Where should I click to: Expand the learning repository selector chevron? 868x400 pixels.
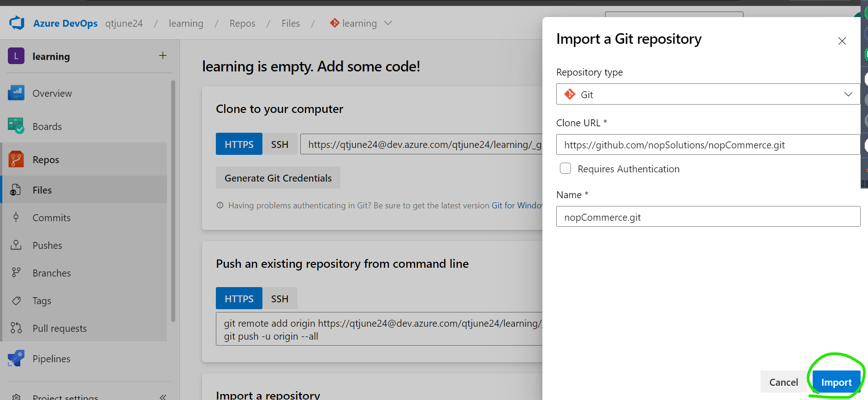[388, 23]
